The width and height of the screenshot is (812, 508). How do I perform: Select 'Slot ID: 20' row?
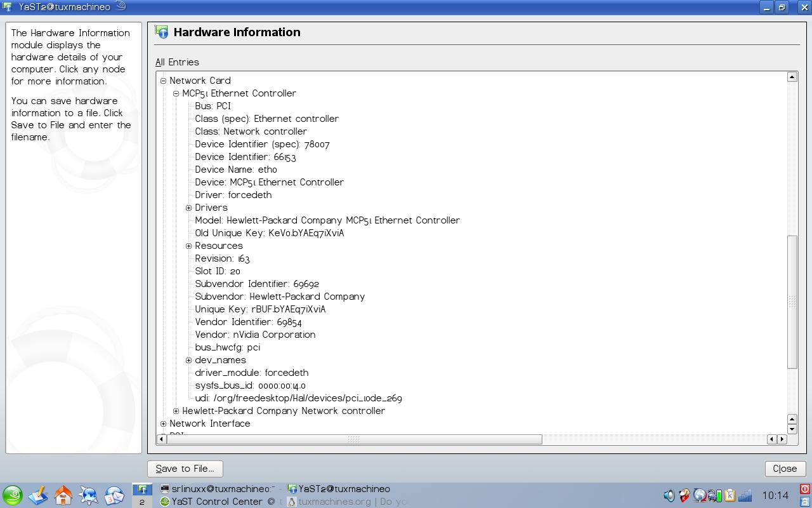point(218,271)
